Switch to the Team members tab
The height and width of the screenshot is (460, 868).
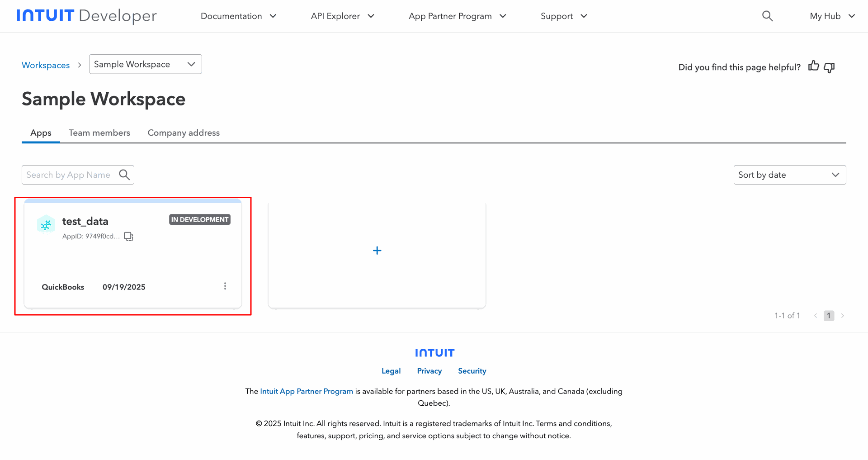(x=99, y=133)
